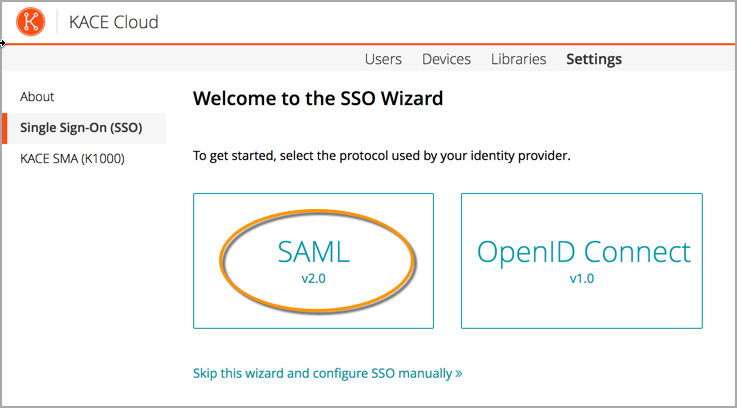Screen dimensions: 737x408
Task: Switch to the Devices tab
Action: pyautogui.click(x=446, y=59)
